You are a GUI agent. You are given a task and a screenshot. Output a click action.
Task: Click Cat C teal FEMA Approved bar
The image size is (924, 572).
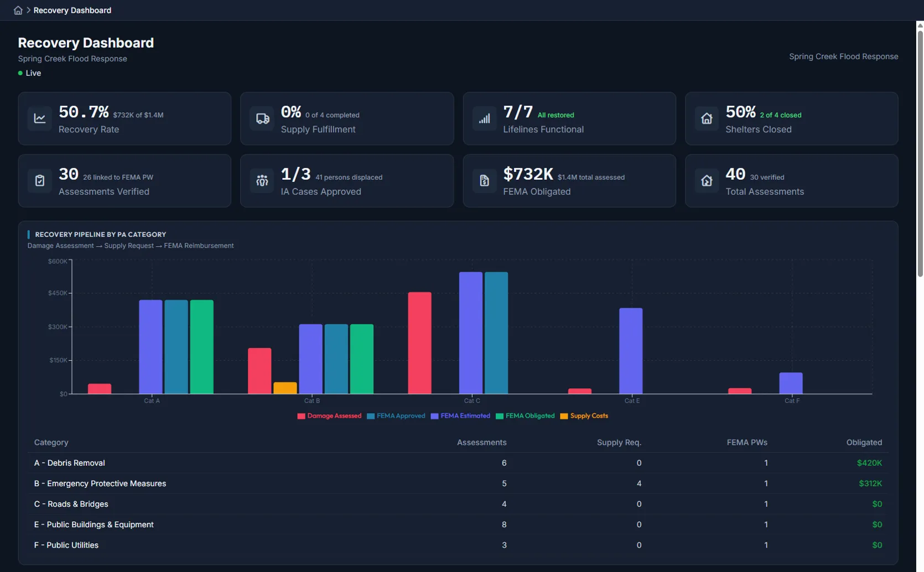click(x=496, y=333)
